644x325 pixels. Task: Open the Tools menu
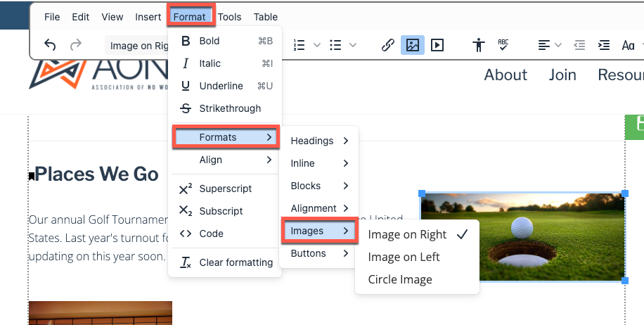click(230, 17)
